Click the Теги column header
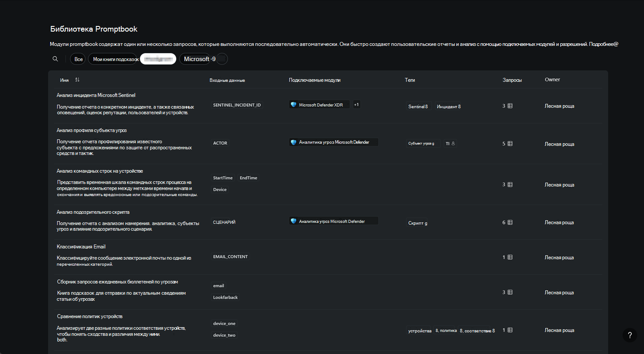644x354 pixels. click(x=410, y=80)
